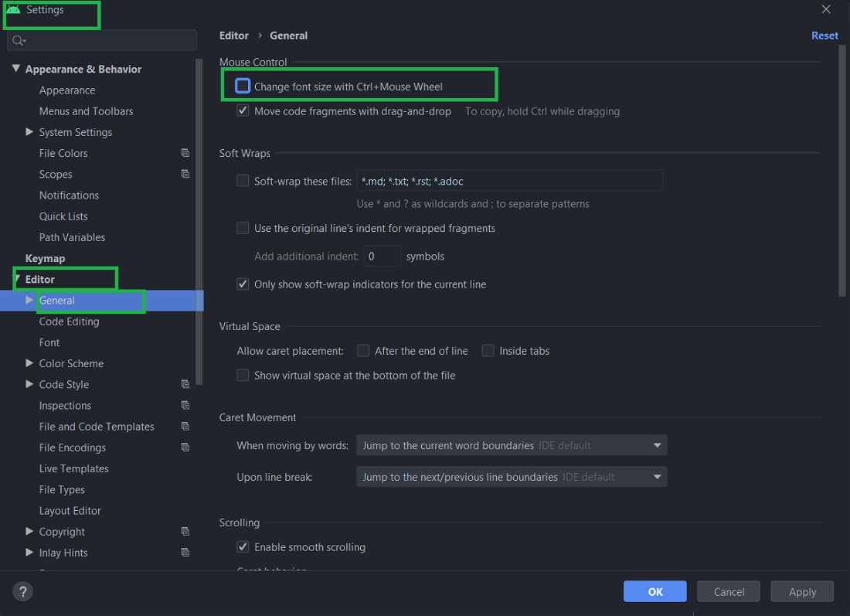This screenshot has width=850, height=616.
Task: Click the project-level icon beside Inspections
Action: point(185,405)
